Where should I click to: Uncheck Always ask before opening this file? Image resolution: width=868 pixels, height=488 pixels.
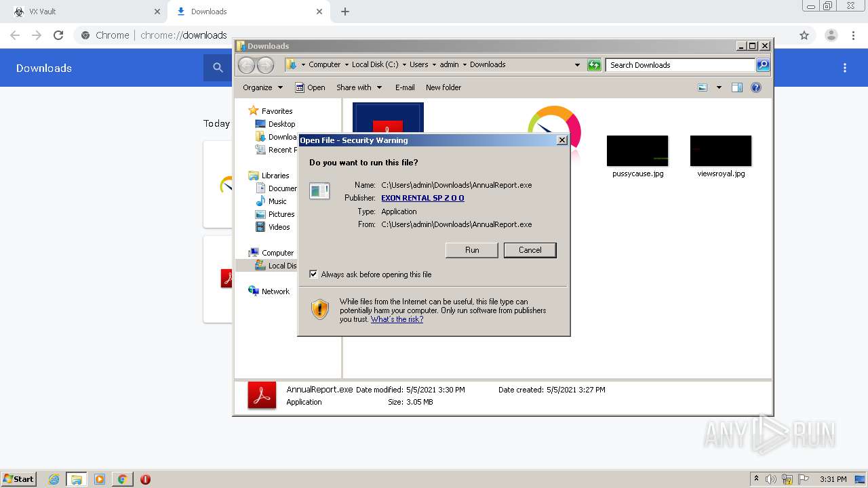(313, 274)
